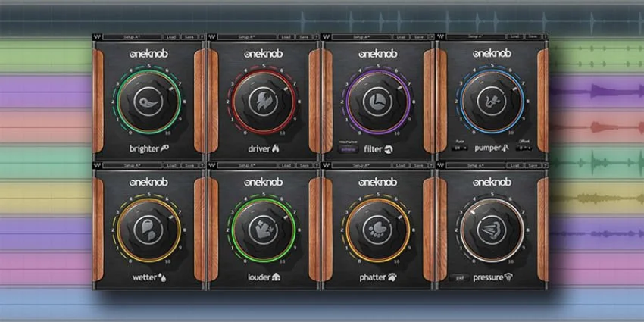The height and width of the screenshot is (322, 644).
Task: Open help question mark on pressure plugin
Action: click(546, 165)
